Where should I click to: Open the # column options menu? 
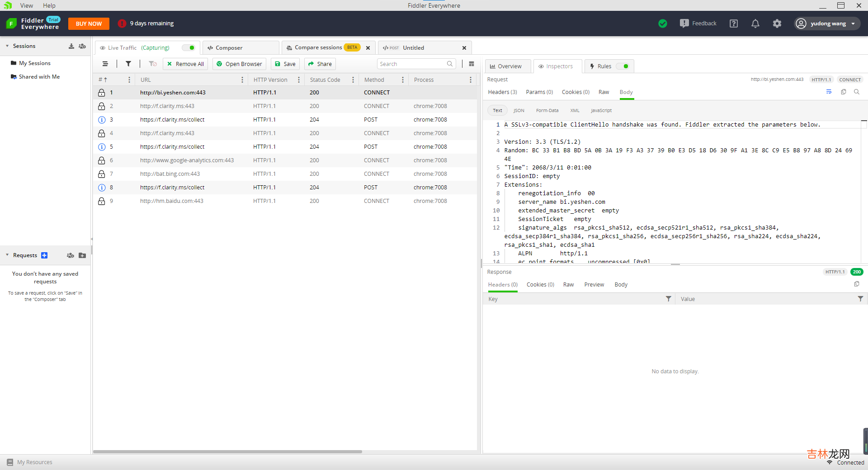(129, 80)
